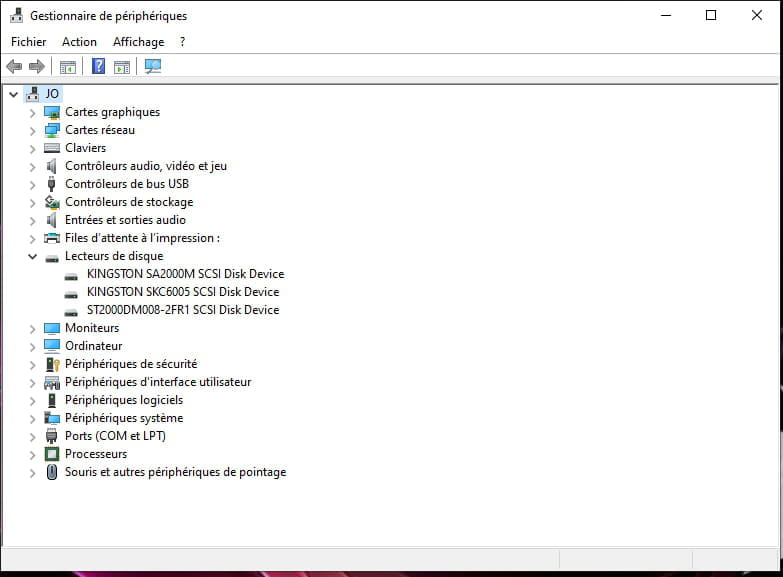Show or hide the action pane icon

(122, 66)
